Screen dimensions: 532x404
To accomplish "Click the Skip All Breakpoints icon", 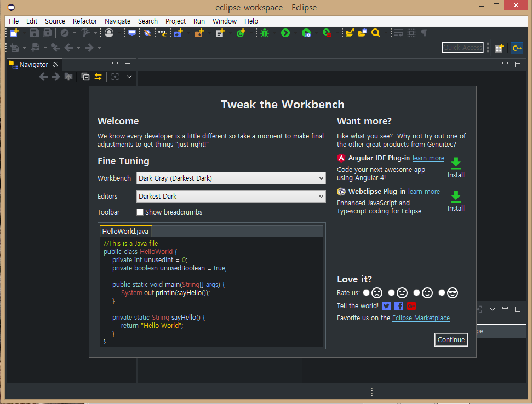I will pyautogui.click(x=147, y=33).
